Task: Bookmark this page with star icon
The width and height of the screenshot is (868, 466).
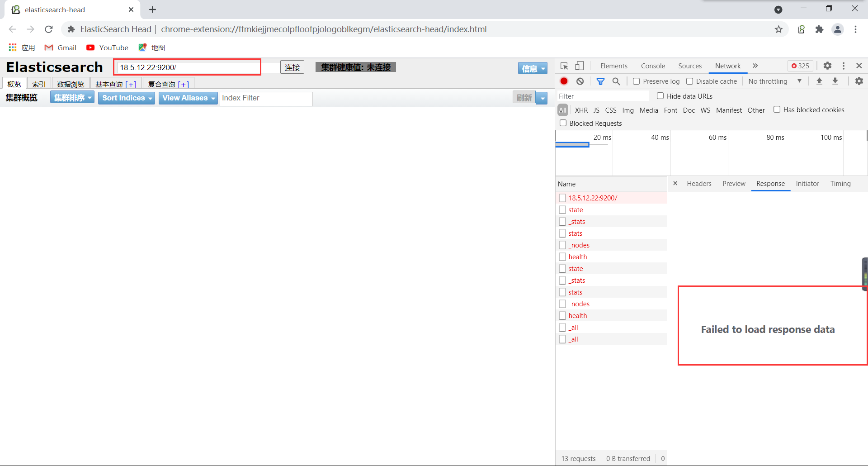Action: (x=778, y=29)
